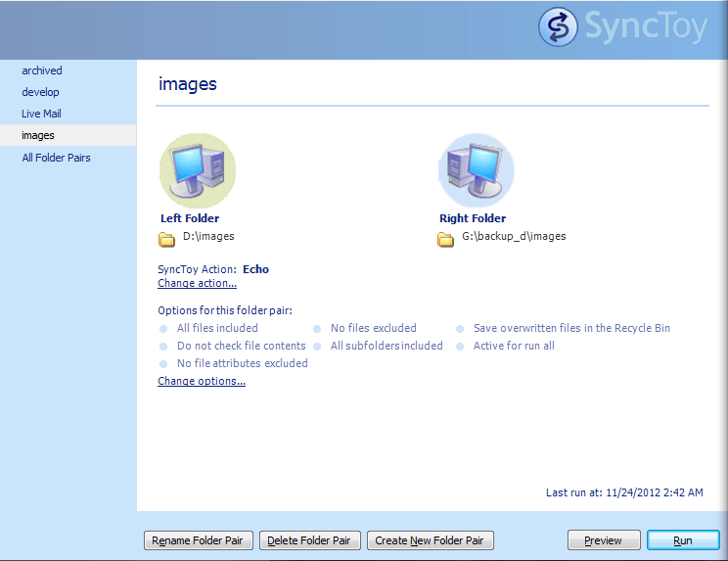Click the Left Folder computer icon

[x=198, y=170]
